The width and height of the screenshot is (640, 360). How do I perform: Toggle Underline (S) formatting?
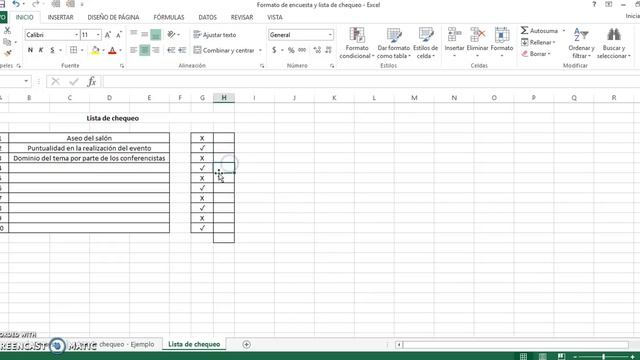pyautogui.click(x=52, y=50)
